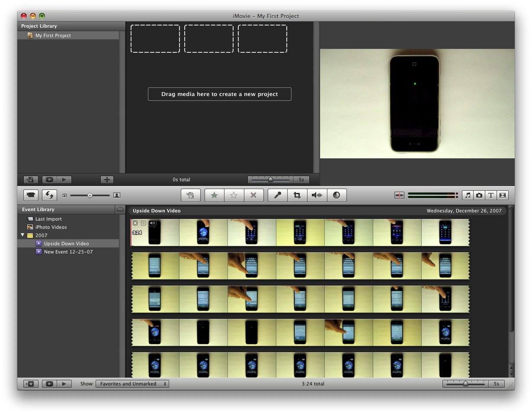This screenshot has width=532, height=414.
Task: Show the music and sound effects browser
Action: pyautogui.click(x=468, y=195)
